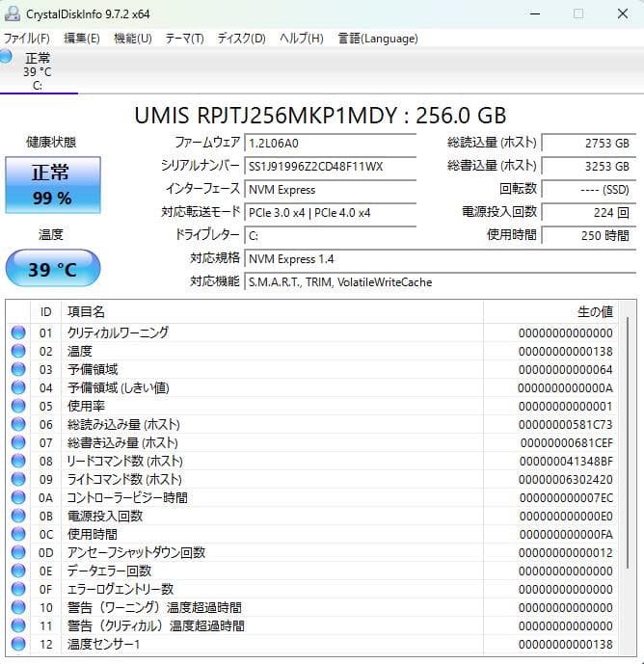
Task: Click the 39 °C temperature button
Action: (53, 269)
